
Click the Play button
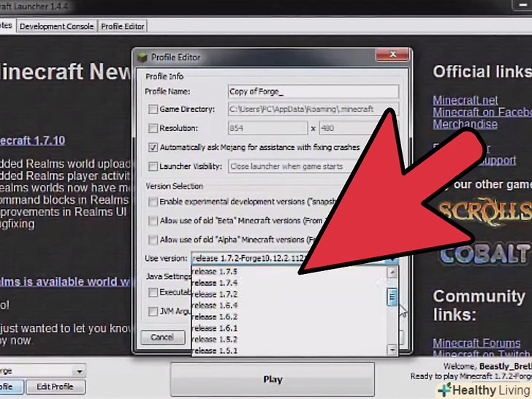[x=273, y=379]
